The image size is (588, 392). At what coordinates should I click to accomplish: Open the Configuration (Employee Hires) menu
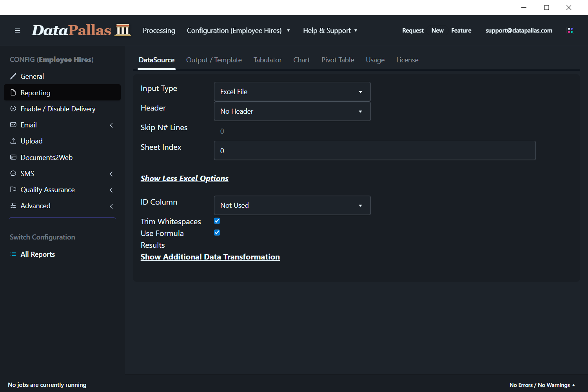pyautogui.click(x=238, y=31)
